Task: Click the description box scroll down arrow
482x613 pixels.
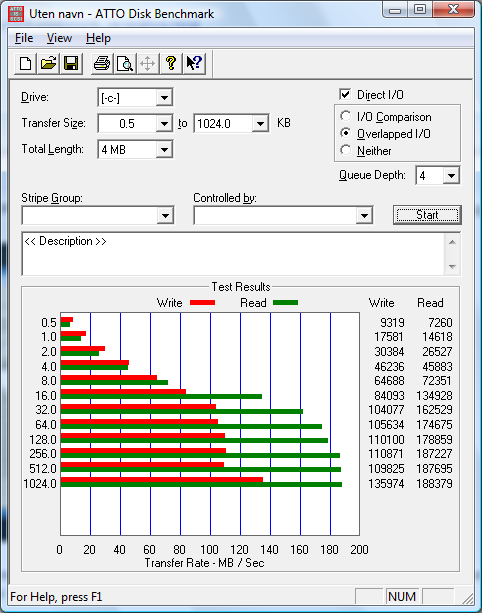Action: (452, 267)
